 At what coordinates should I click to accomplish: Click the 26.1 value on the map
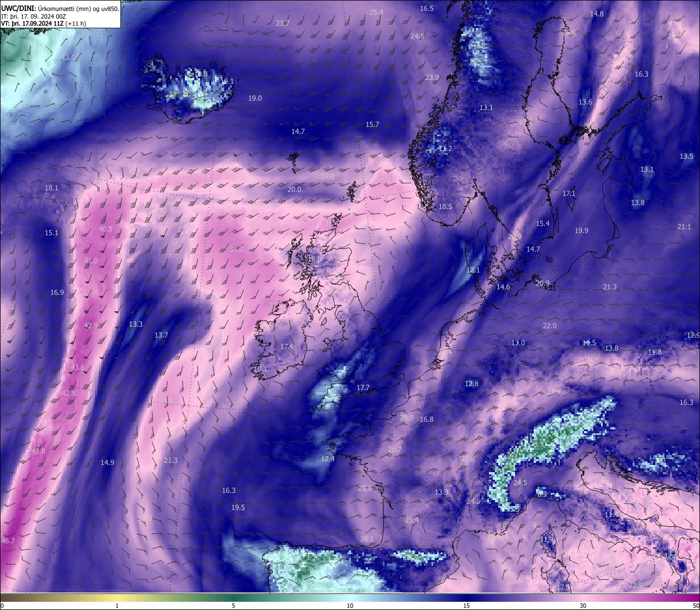[x=367, y=539]
